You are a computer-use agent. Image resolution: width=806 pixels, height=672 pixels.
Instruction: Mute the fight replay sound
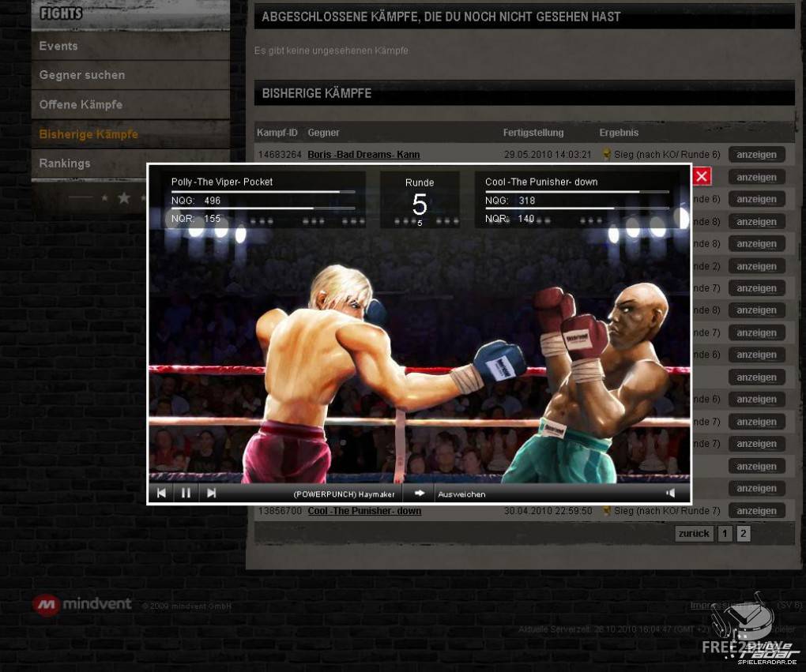[670, 494]
